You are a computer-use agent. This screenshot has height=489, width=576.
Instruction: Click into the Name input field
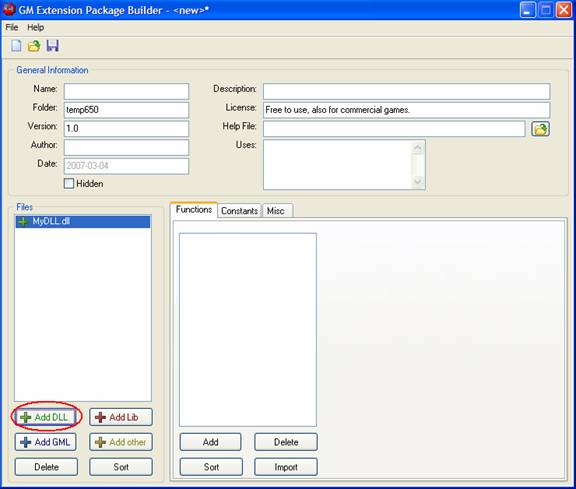pyautogui.click(x=126, y=91)
